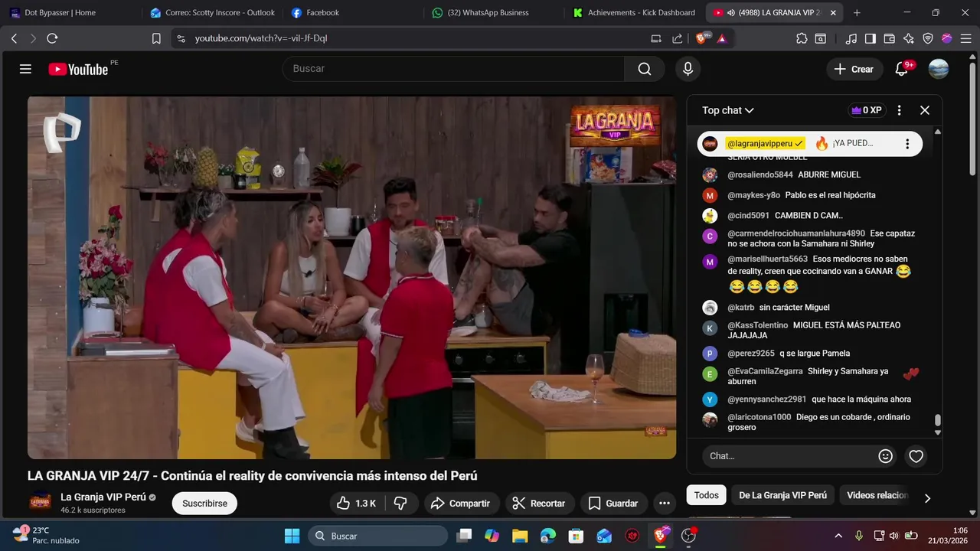Screen dimensions: 980x551
Task: Open the emoji picker in chat
Action: pos(886,456)
